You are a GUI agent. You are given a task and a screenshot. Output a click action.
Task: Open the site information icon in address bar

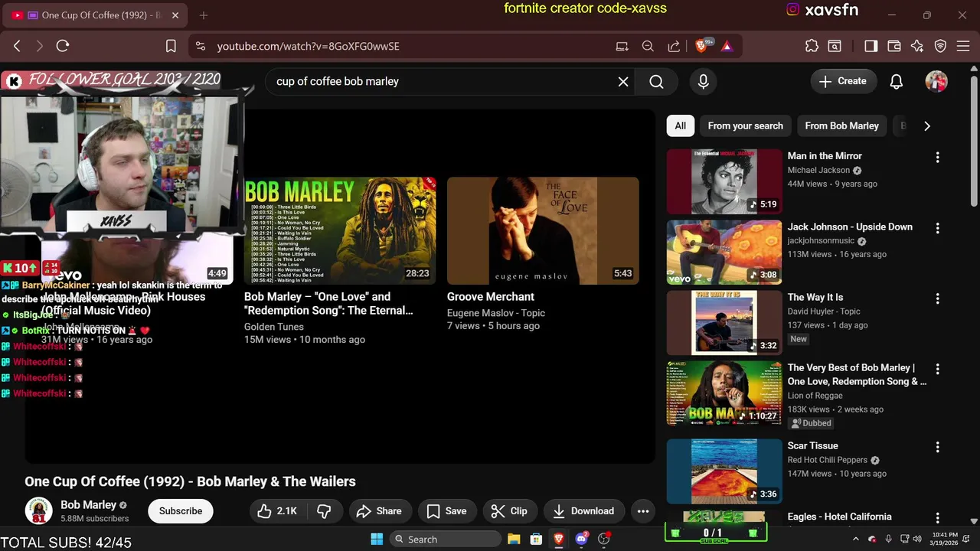coord(201,46)
